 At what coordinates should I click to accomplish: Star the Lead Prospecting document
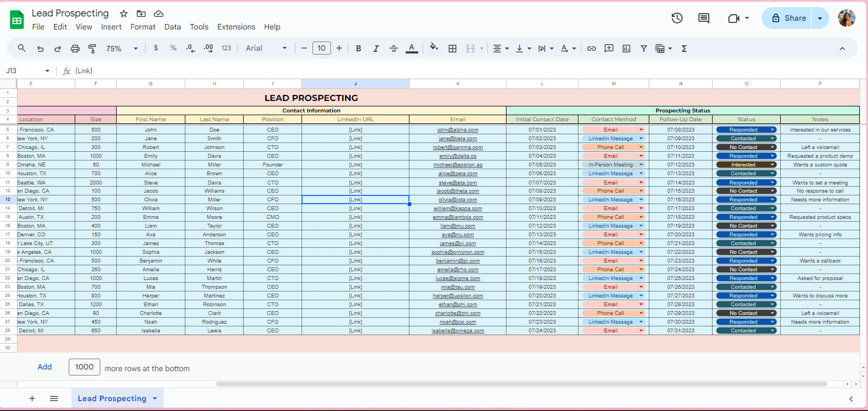coord(124,14)
